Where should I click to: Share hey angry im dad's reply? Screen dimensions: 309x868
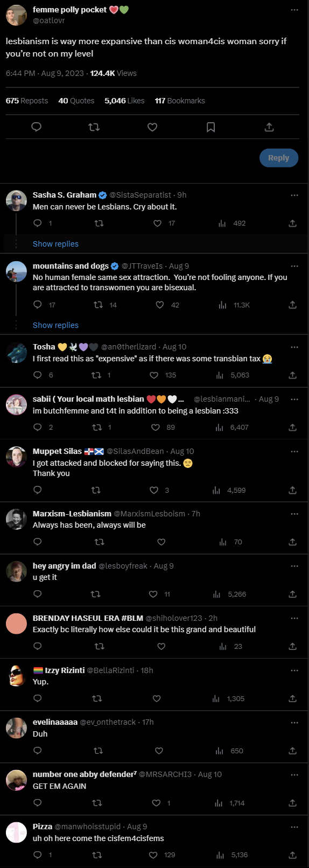pos(292,594)
